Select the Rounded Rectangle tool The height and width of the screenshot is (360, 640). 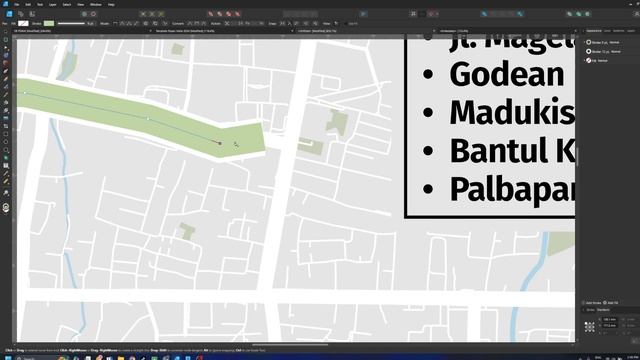click(x=6, y=150)
